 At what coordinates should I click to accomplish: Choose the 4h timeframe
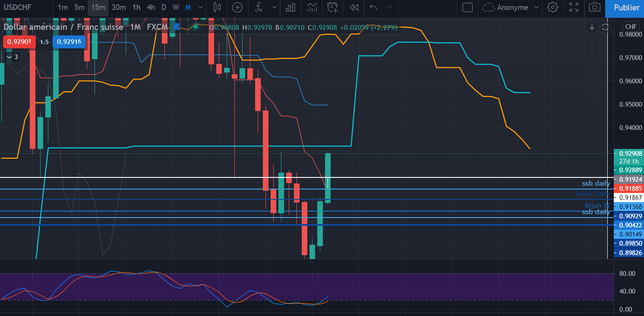tap(151, 7)
